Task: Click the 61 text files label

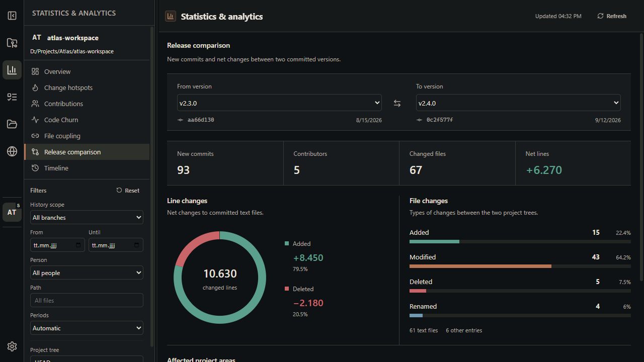Action: (424, 330)
